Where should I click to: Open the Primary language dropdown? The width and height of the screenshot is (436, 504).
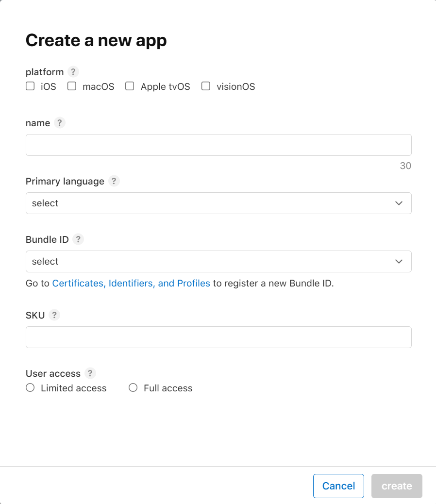pyautogui.click(x=218, y=203)
